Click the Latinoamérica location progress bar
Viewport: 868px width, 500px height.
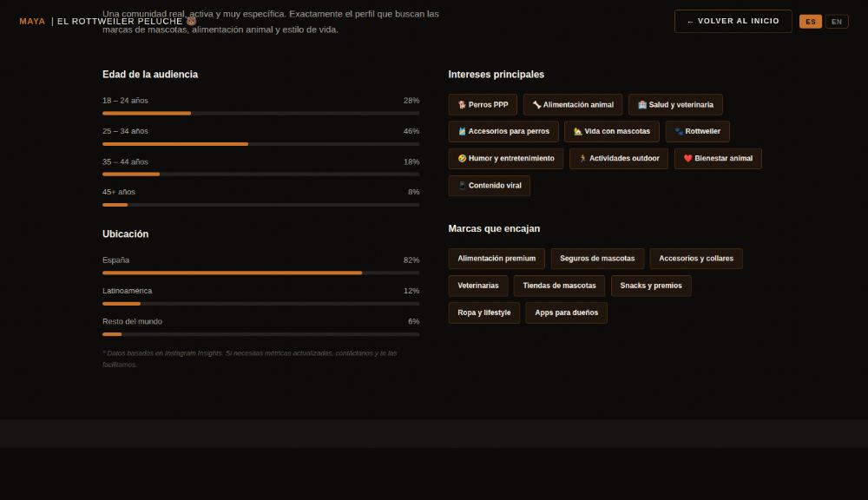coord(260,304)
